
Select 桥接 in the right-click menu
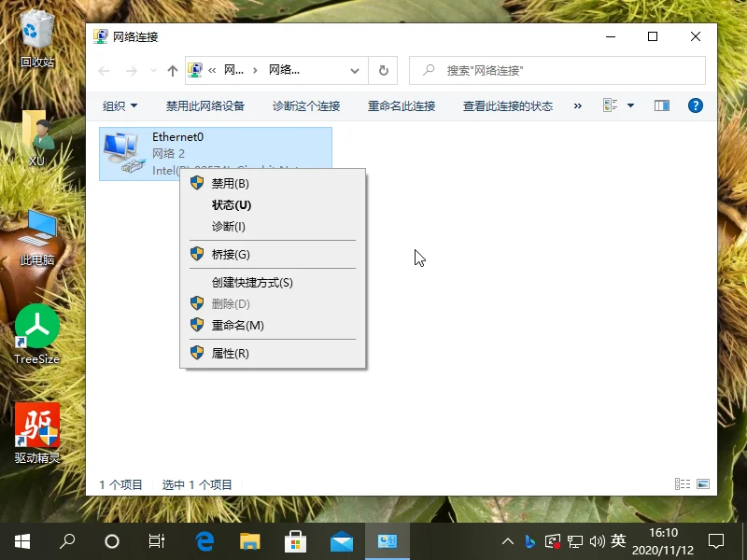(x=229, y=253)
